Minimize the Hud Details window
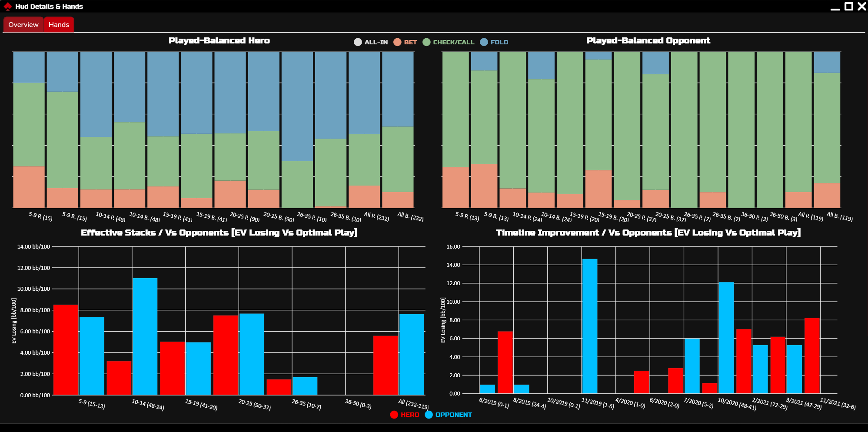Image resolution: width=868 pixels, height=432 pixels. pyautogui.click(x=835, y=7)
